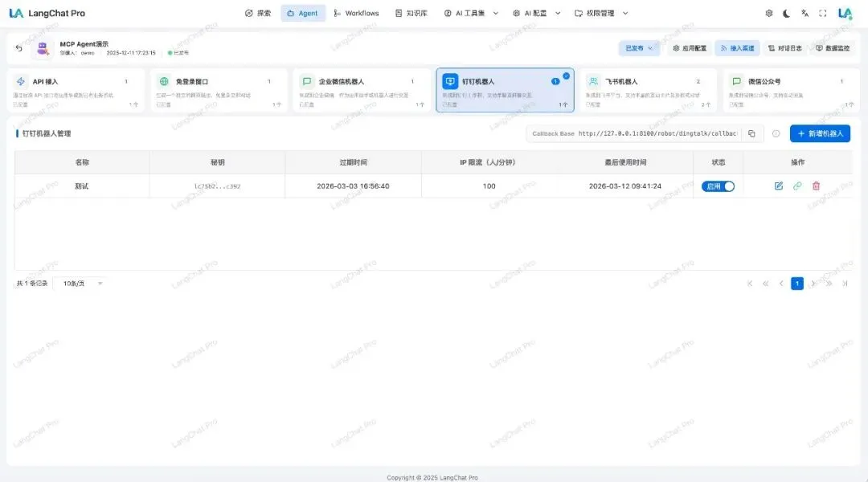Open the settings gear icon in header
This screenshot has height=482, width=868.
(x=769, y=14)
